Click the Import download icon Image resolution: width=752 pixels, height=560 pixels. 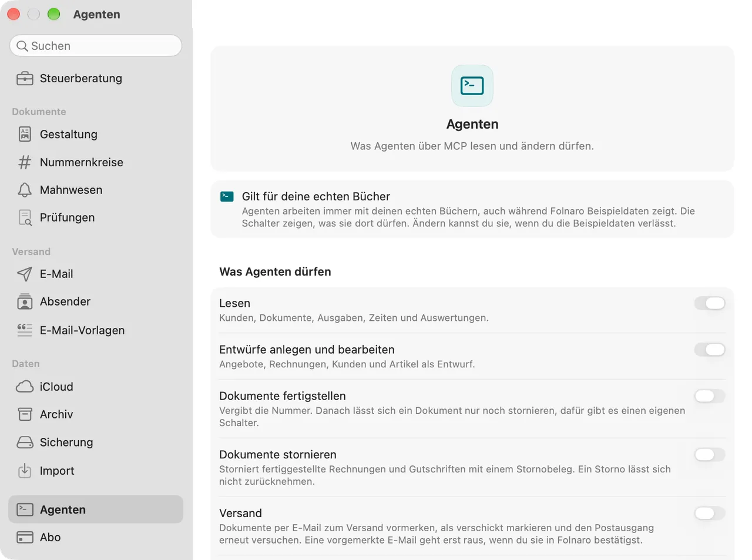pos(25,471)
